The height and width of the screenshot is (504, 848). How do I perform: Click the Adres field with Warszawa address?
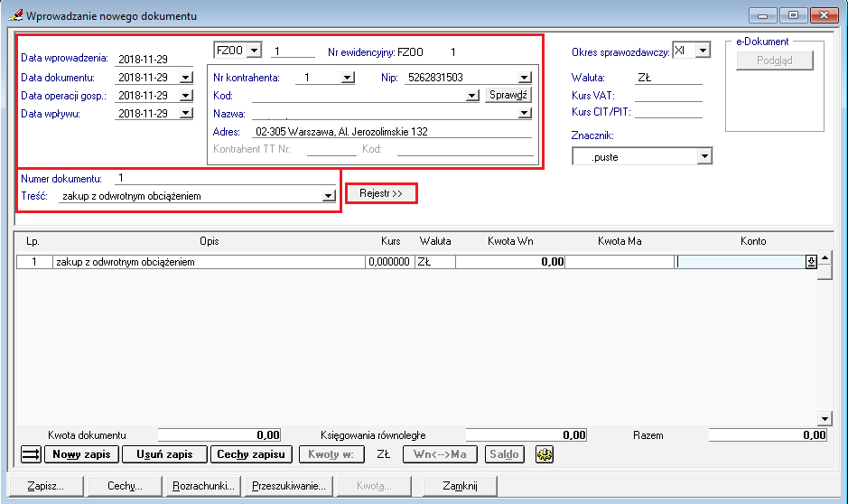(x=392, y=131)
